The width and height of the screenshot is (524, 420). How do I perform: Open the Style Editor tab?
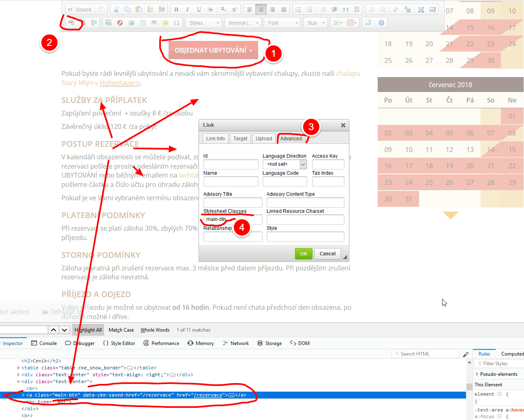point(119,343)
